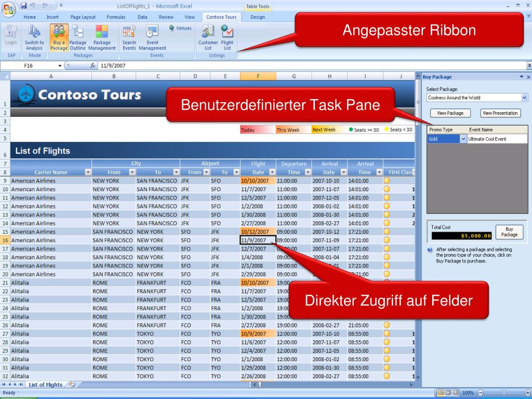This screenshot has width=532, height=399.
Task: Open the Home ribbon tab
Action: pos(30,17)
